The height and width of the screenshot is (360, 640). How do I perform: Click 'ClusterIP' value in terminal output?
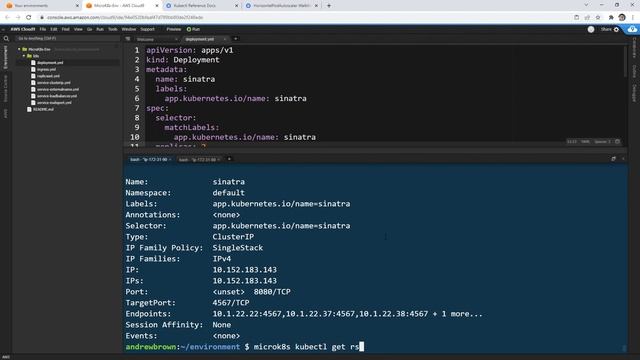(233, 237)
